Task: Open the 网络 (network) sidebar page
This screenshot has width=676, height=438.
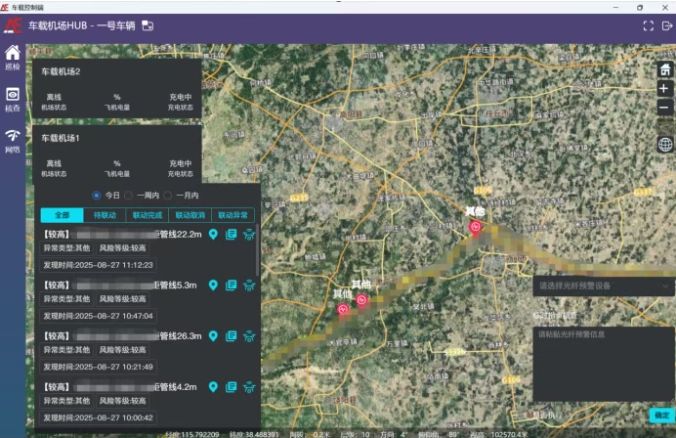Action: tap(12, 139)
